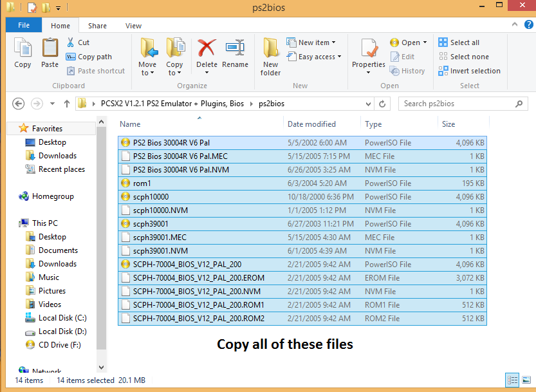Click the Copy to folder icon
Image resolution: width=536 pixels, height=392 pixels.
point(176,48)
